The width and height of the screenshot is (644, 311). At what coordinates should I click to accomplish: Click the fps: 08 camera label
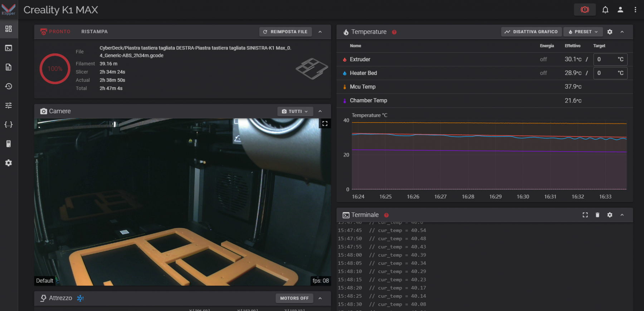[321, 281]
